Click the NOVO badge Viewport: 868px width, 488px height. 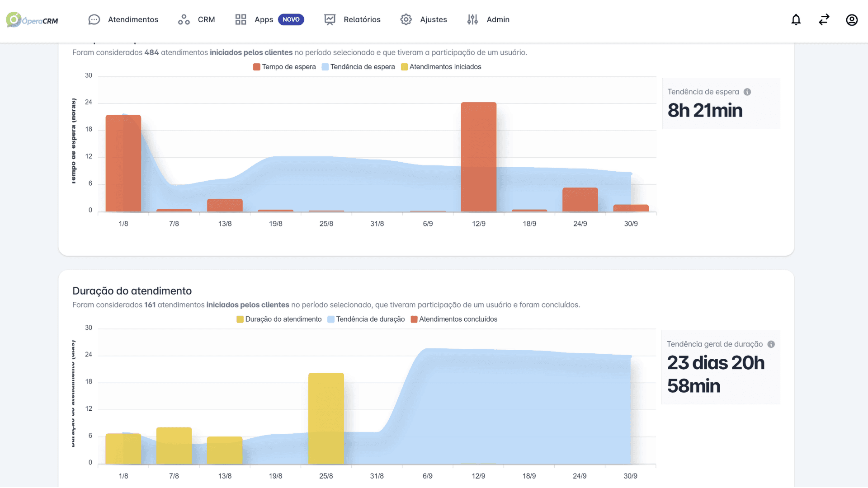pyautogui.click(x=291, y=19)
